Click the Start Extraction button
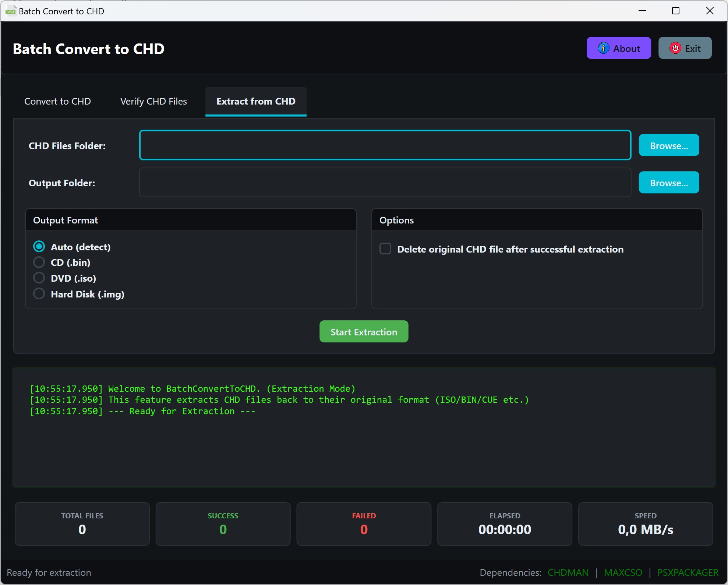The image size is (728, 585). [364, 332]
